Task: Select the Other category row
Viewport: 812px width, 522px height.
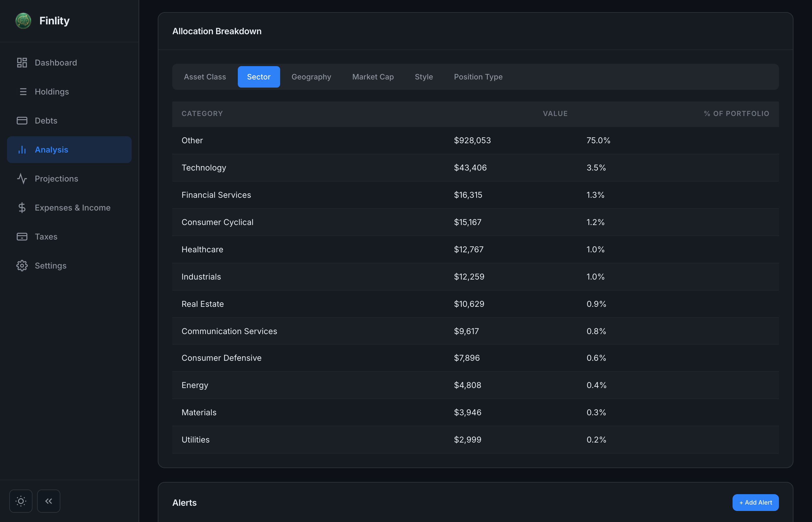Action: point(475,140)
